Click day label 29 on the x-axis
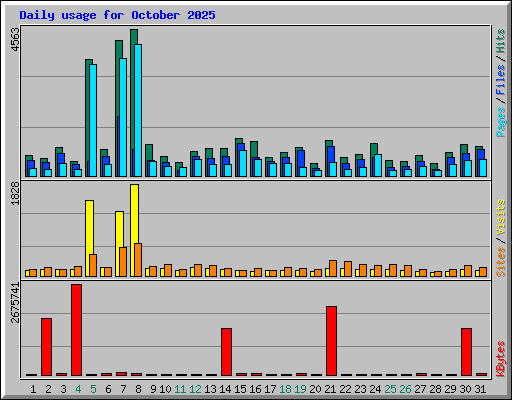 click(450, 389)
